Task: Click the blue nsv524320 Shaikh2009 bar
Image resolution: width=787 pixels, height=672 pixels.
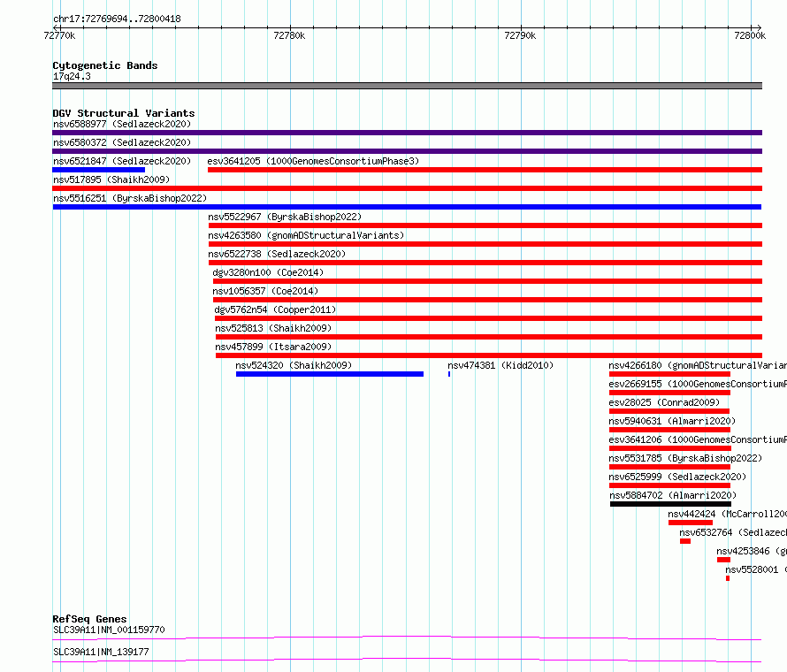Action: pos(330,374)
